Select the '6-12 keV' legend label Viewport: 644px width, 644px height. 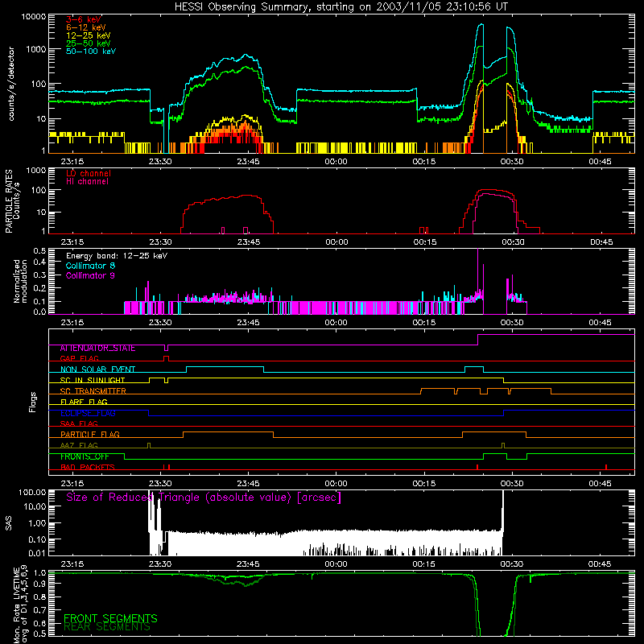[86, 27]
